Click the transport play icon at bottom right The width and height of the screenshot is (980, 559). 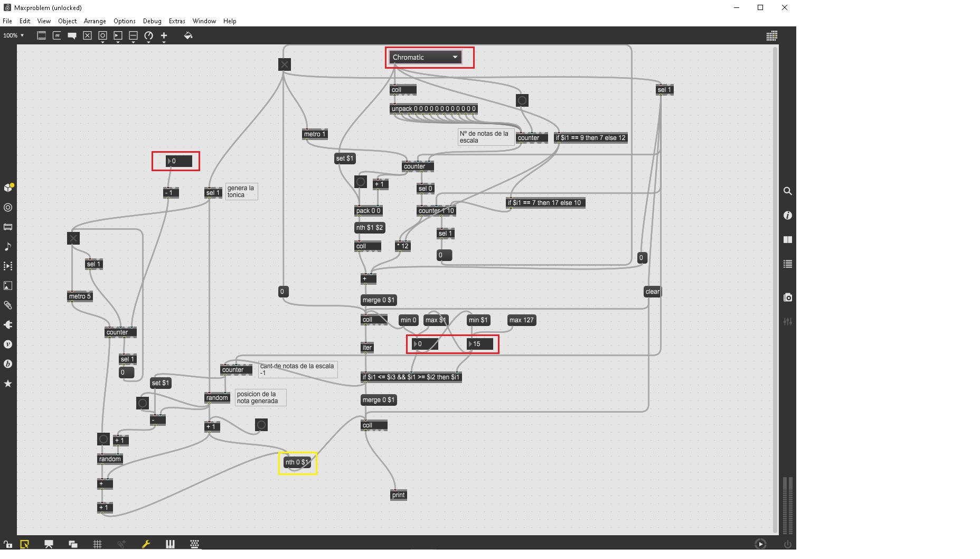(x=760, y=544)
